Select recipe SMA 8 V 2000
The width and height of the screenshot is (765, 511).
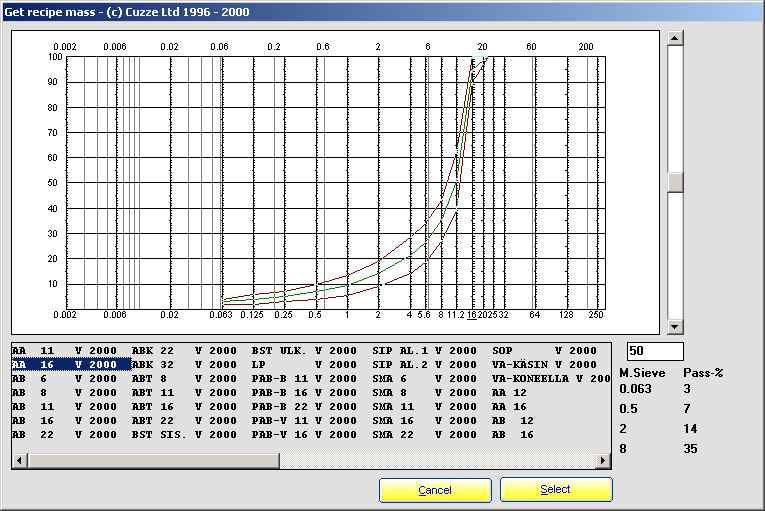tap(424, 393)
